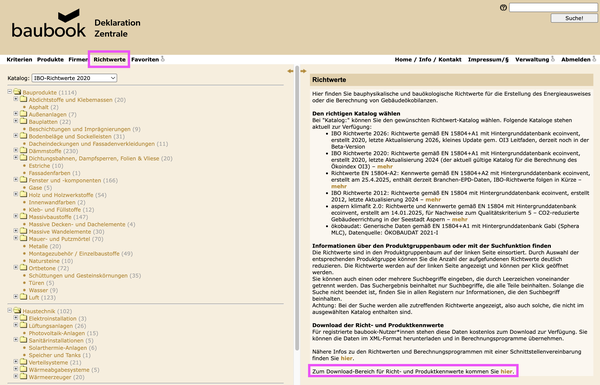Screen dimensions: 600x385
Task: Click the Verteilsysteme folder icon
Action: pyautogui.click(x=23, y=362)
